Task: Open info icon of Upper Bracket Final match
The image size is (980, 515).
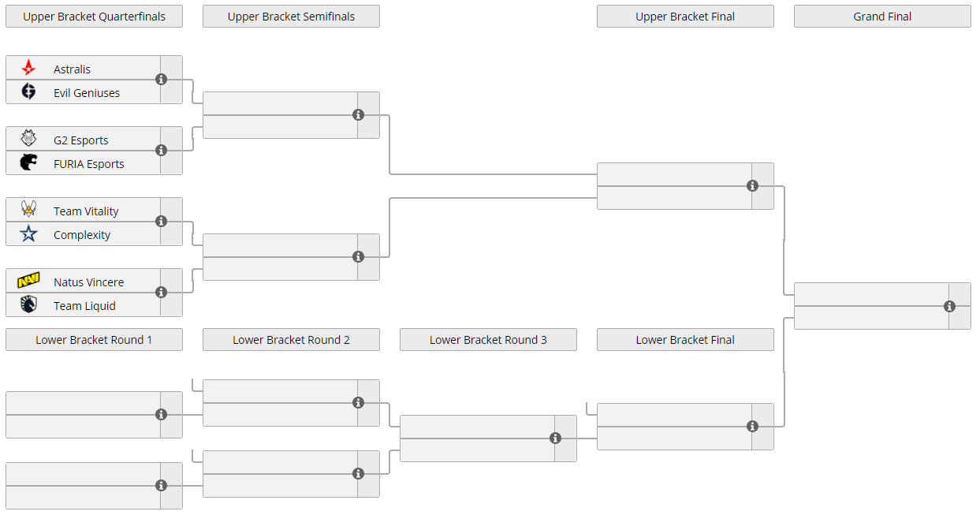Action: (753, 186)
